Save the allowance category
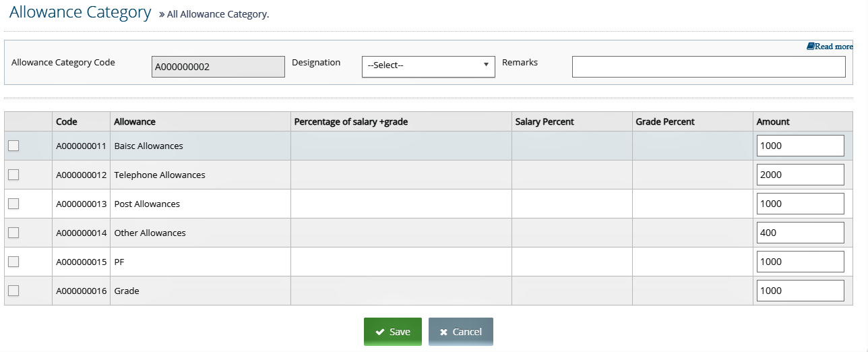868x352 pixels. (393, 332)
